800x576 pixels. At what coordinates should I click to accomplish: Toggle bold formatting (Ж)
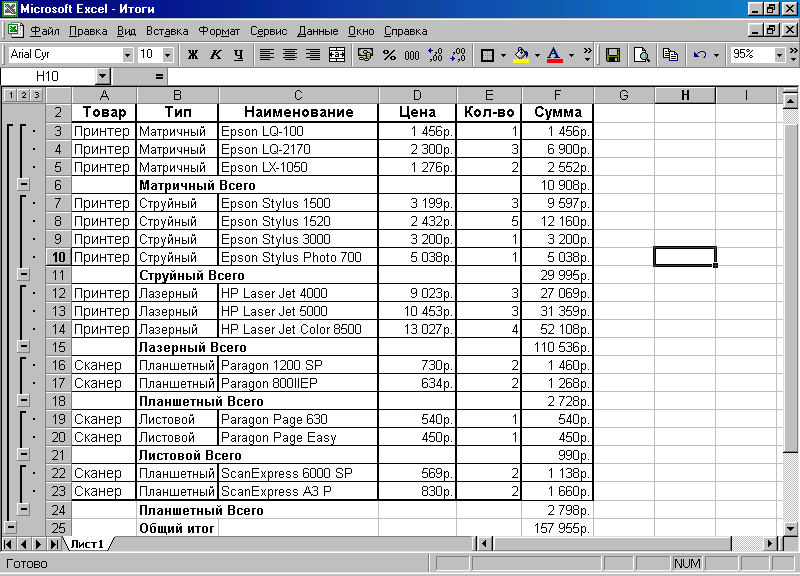click(x=193, y=55)
